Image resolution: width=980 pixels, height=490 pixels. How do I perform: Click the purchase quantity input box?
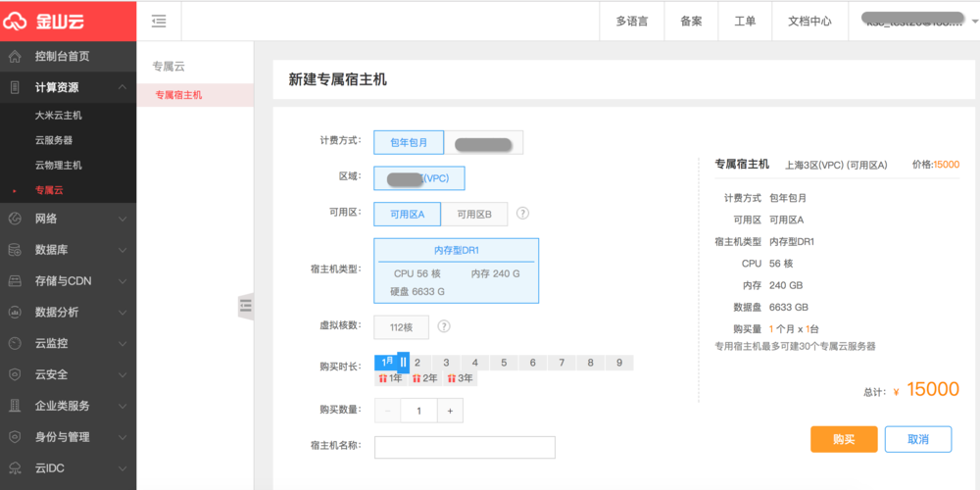coord(418,412)
